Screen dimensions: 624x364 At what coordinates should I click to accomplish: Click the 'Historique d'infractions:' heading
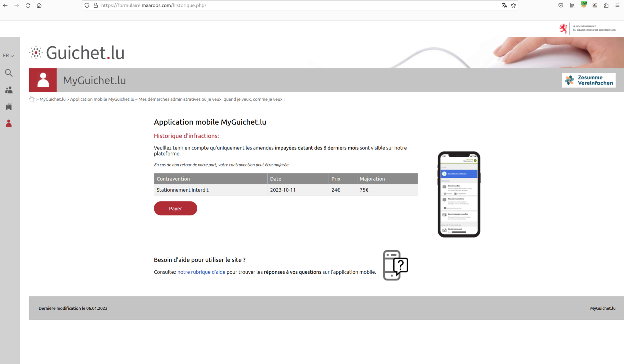click(186, 136)
